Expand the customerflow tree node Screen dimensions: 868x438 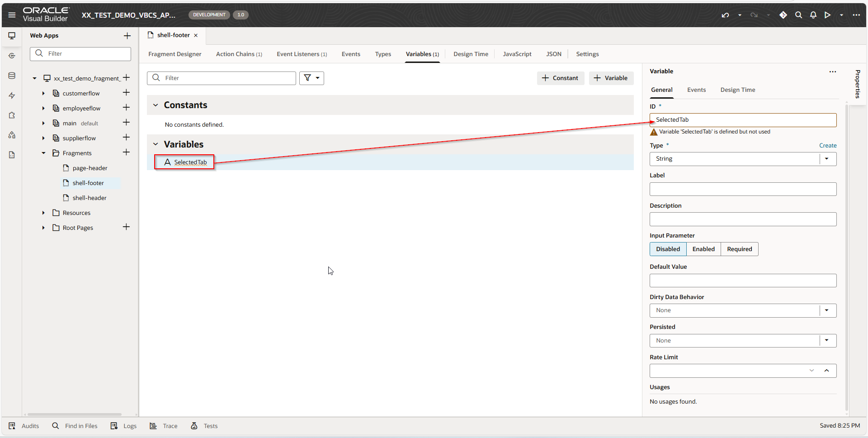click(43, 94)
